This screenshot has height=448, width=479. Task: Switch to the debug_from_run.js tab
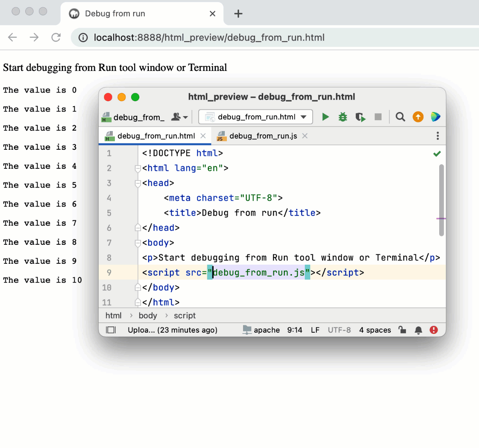[262, 136]
